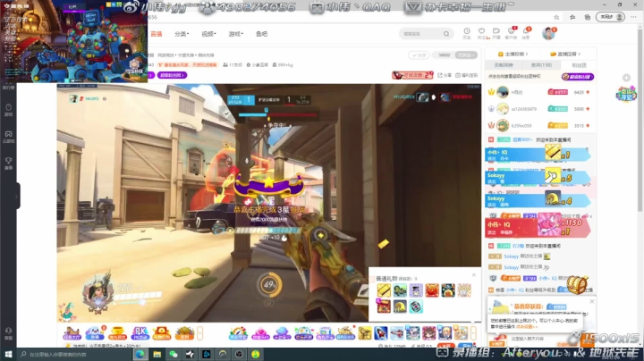Open the 任务大厅 icon below the video
This screenshot has width=644, height=361.
click(x=72, y=333)
